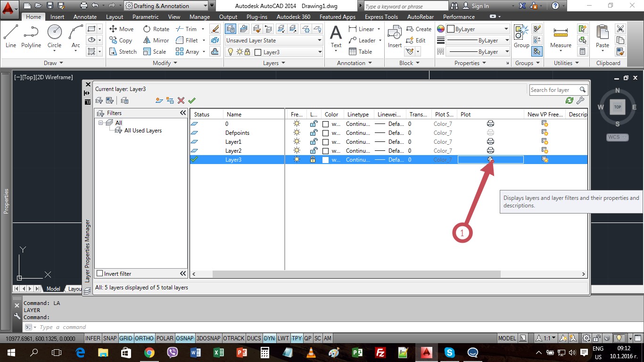Click the Scale tool

pos(155,51)
